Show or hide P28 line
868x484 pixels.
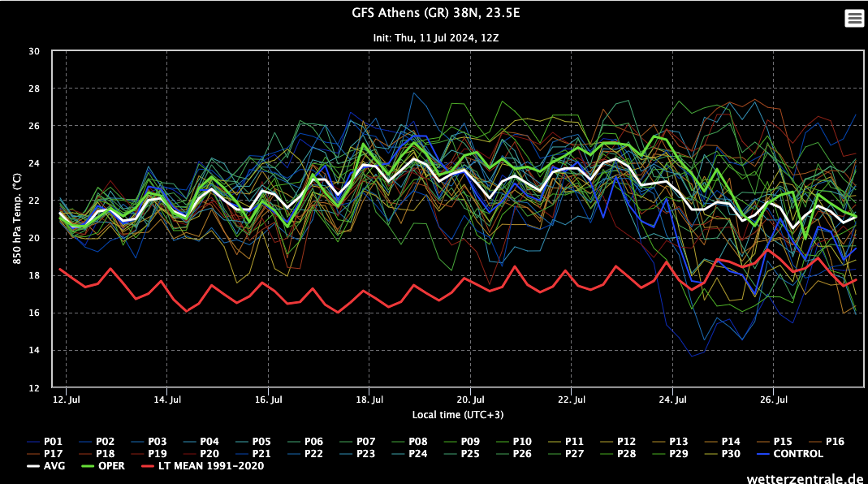click(x=618, y=453)
